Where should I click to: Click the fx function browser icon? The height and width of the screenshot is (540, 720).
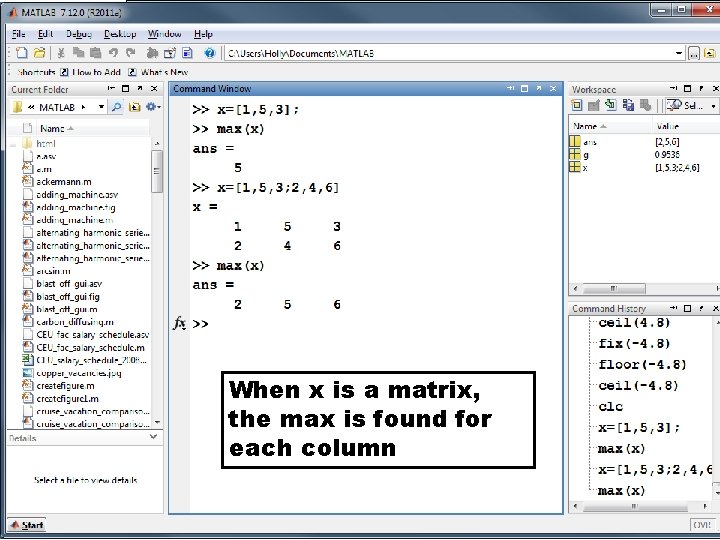(179, 324)
